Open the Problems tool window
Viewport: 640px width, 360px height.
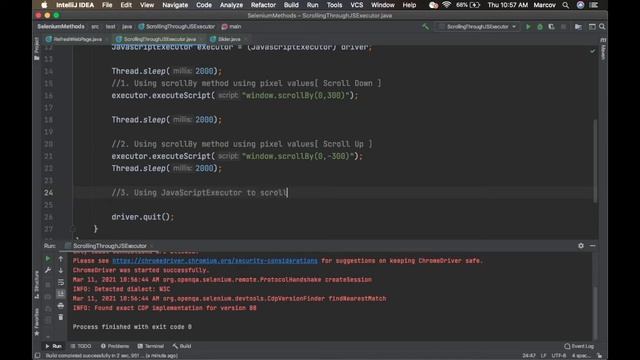pos(115,346)
